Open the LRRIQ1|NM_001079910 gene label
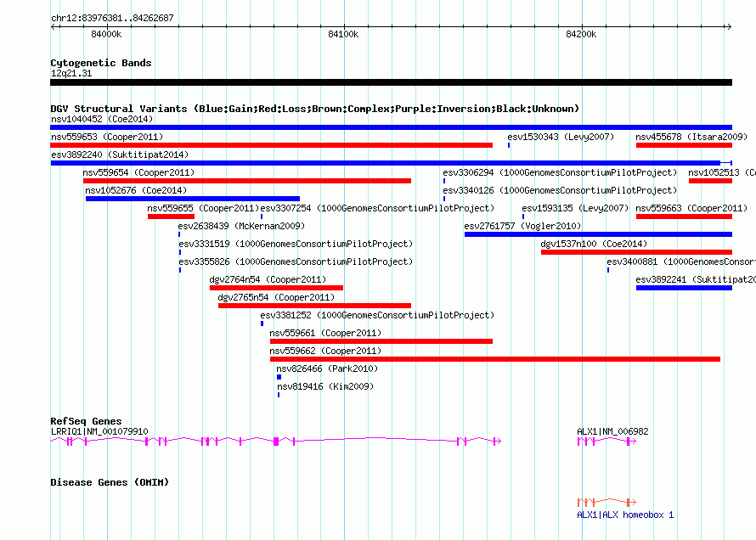Viewport: 756px width, 540px height. click(99, 431)
